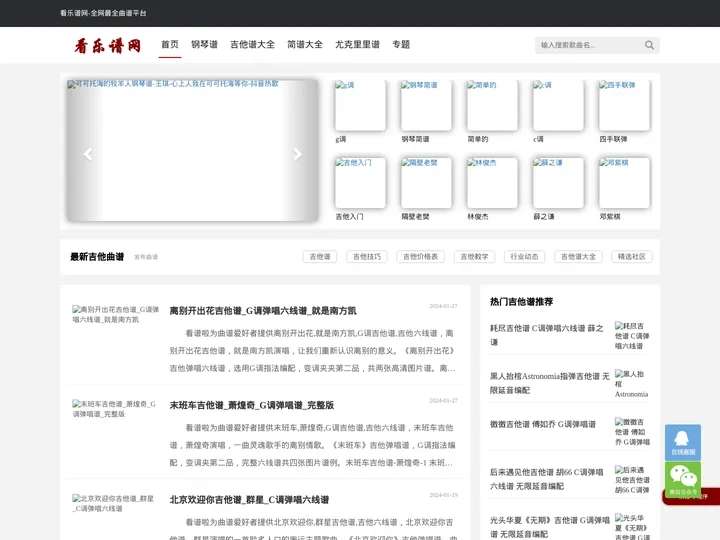Open the 北京欢迎你 article thumbnail image

click(x=114, y=504)
